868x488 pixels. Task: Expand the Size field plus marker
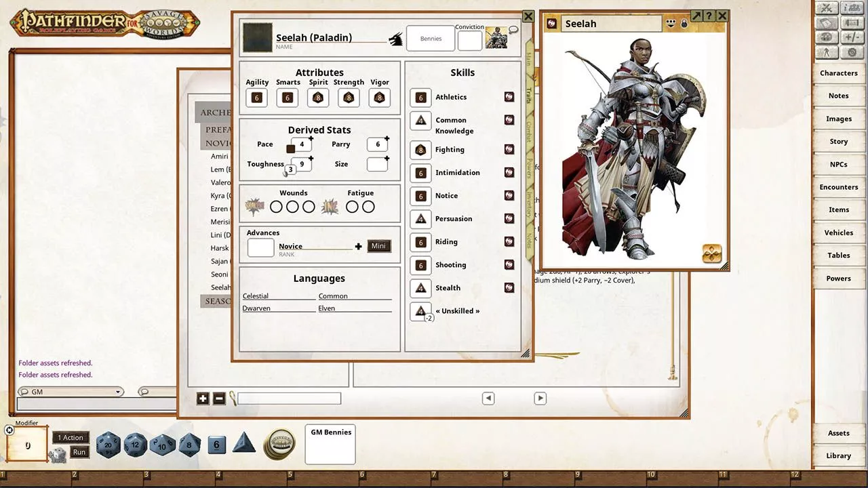pos(387,159)
